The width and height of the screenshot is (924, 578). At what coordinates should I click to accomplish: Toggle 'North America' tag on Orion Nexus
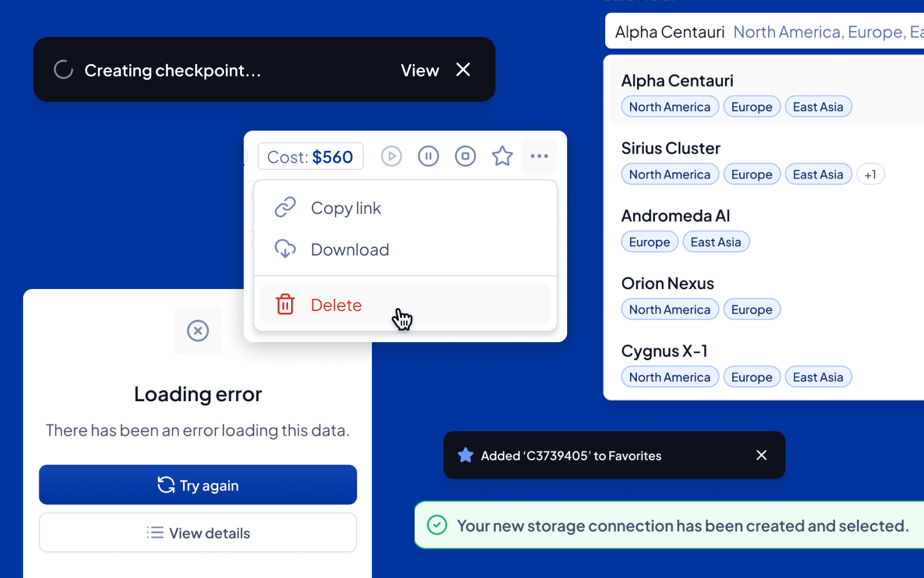point(669,309)
